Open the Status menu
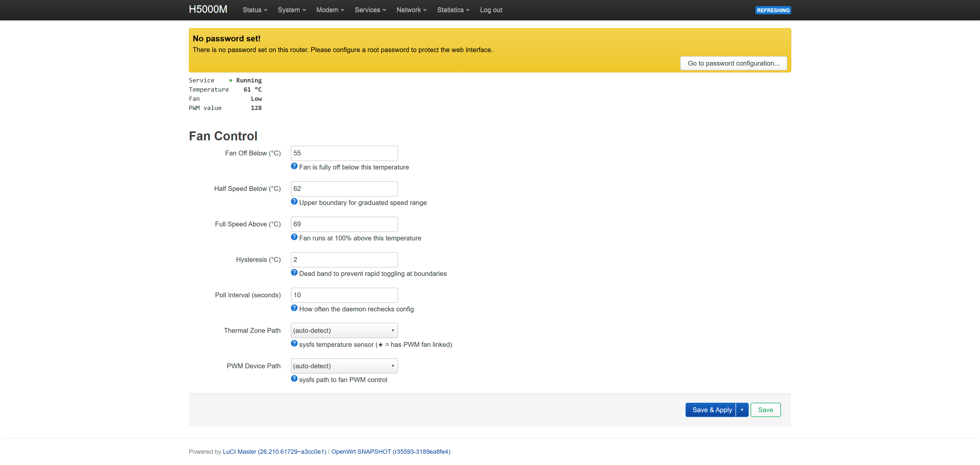Screen dimensions: 980x465 coord(255,10)
